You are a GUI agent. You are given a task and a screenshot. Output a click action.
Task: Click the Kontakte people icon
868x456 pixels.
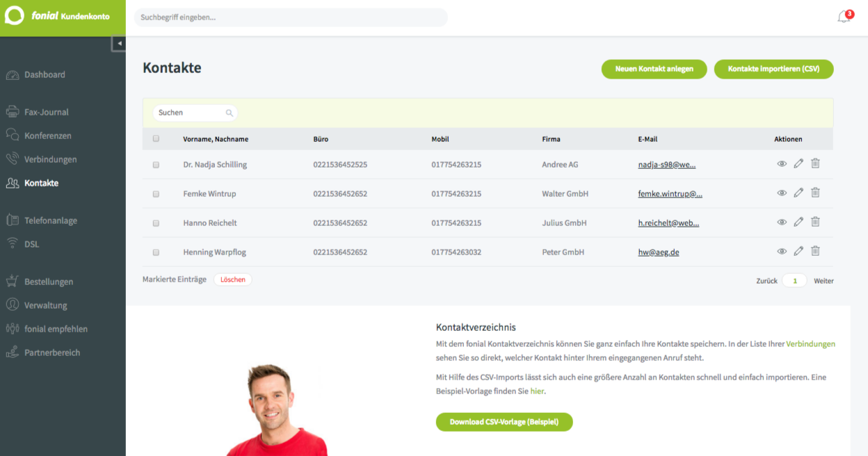tap(12, 183)
